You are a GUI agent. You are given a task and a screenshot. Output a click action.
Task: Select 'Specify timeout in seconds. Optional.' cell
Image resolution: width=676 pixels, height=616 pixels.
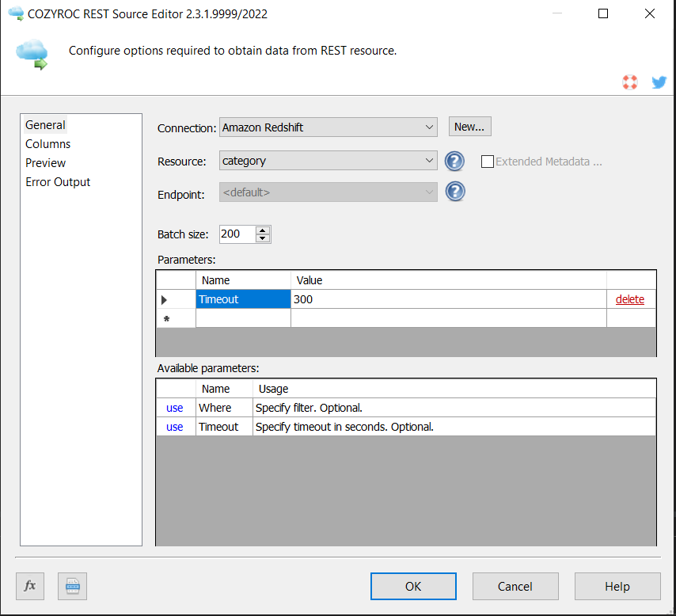click(454, 427)
